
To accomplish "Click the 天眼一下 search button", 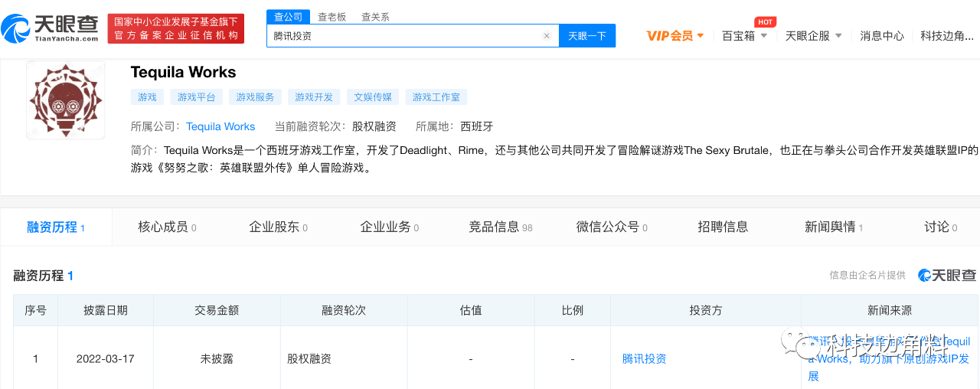I will click(x=587, y=36).
